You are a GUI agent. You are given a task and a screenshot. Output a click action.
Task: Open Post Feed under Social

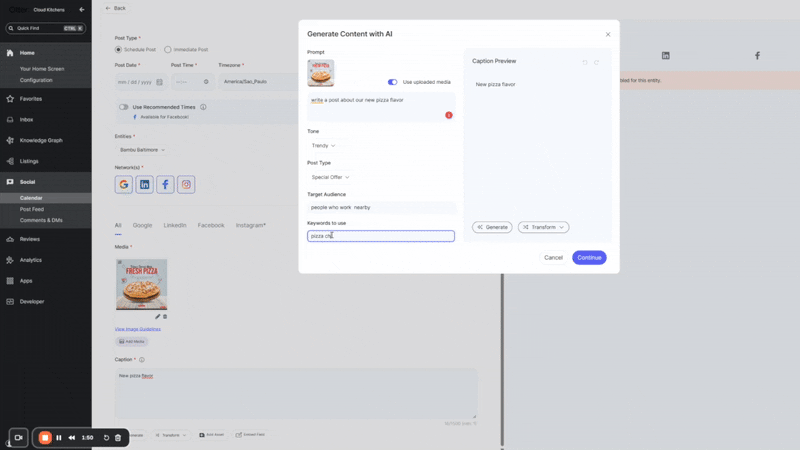pos(32,209)
